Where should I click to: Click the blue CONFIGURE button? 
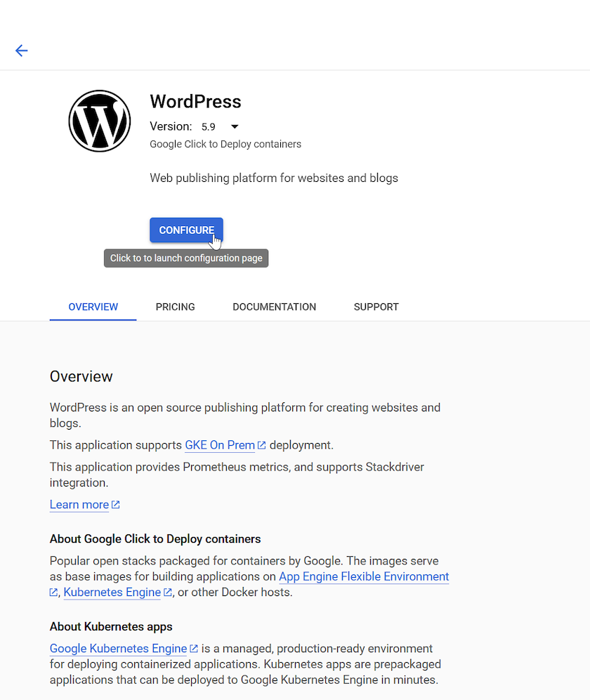(186, 230)
